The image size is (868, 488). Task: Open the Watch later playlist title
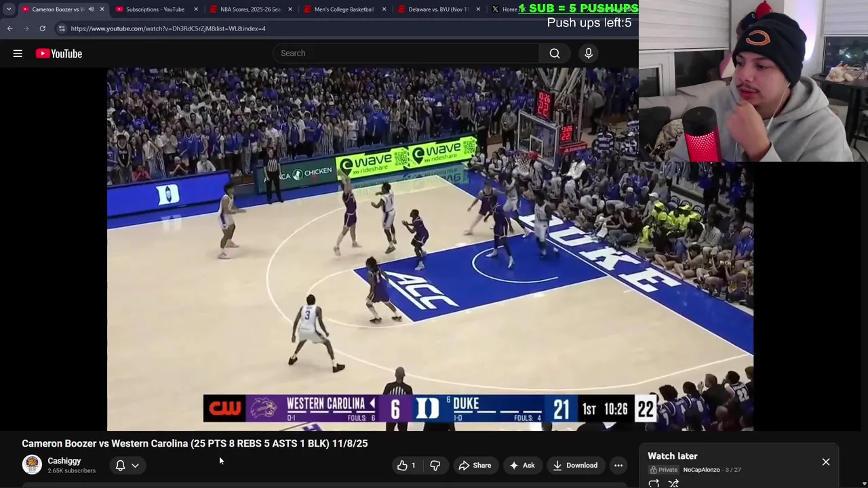pyautogui.click(x=673, y=456)
